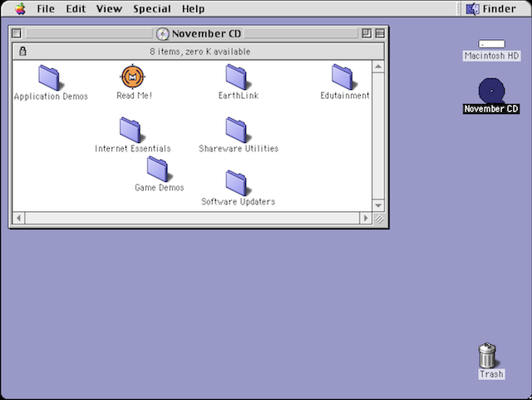Open the Apple menu
The image size is (532, 400).
pos(20,9)
